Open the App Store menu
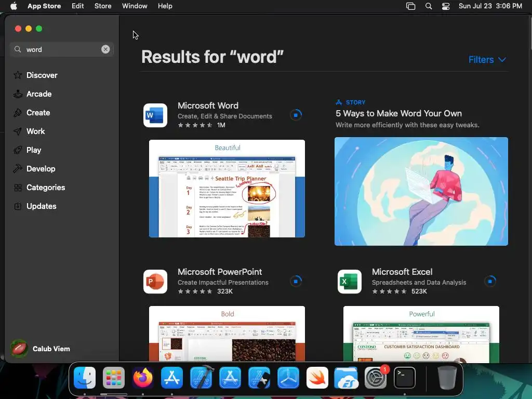 (x=44, y=6)
